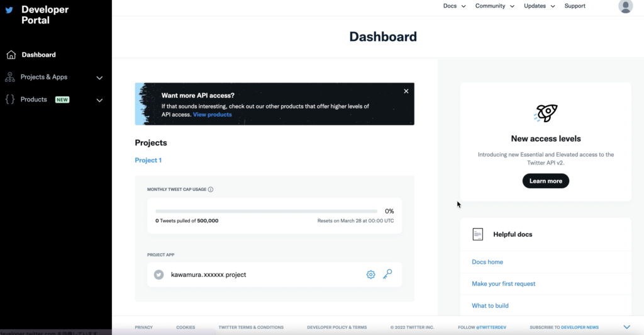The height and width of the screenshot is (335, 644).
Task: Click the Helpful docs document icon
Action: 478,234
